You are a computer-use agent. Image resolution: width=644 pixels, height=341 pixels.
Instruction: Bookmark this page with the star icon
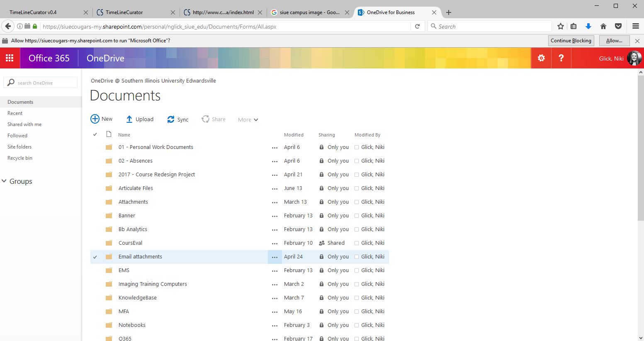coord(561,27)
